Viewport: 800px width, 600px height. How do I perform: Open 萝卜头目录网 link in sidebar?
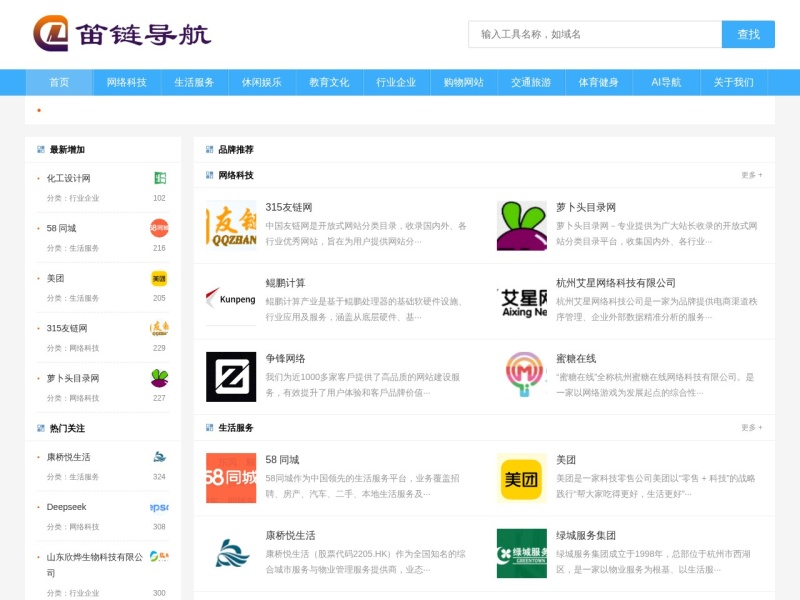pos(73,378)
